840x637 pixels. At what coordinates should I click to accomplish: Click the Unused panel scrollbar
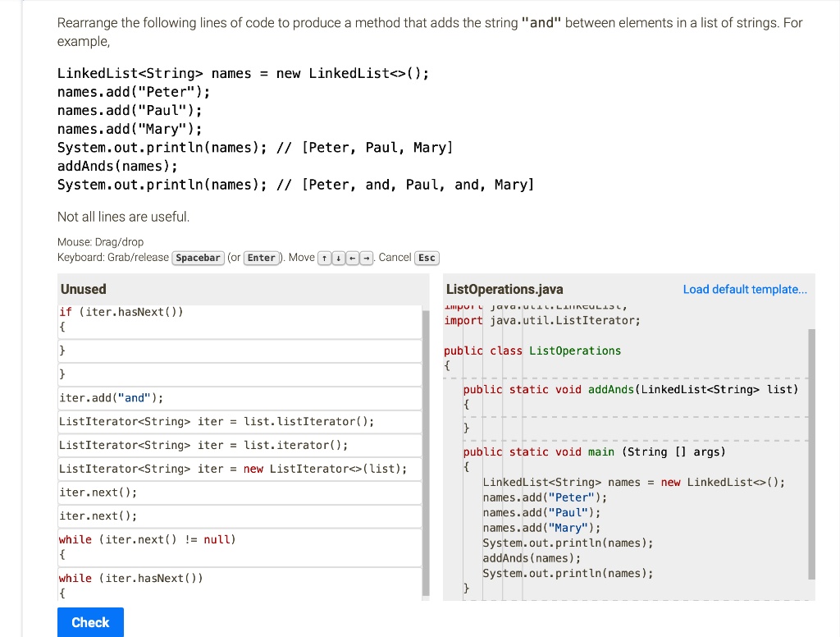[427, 451]
